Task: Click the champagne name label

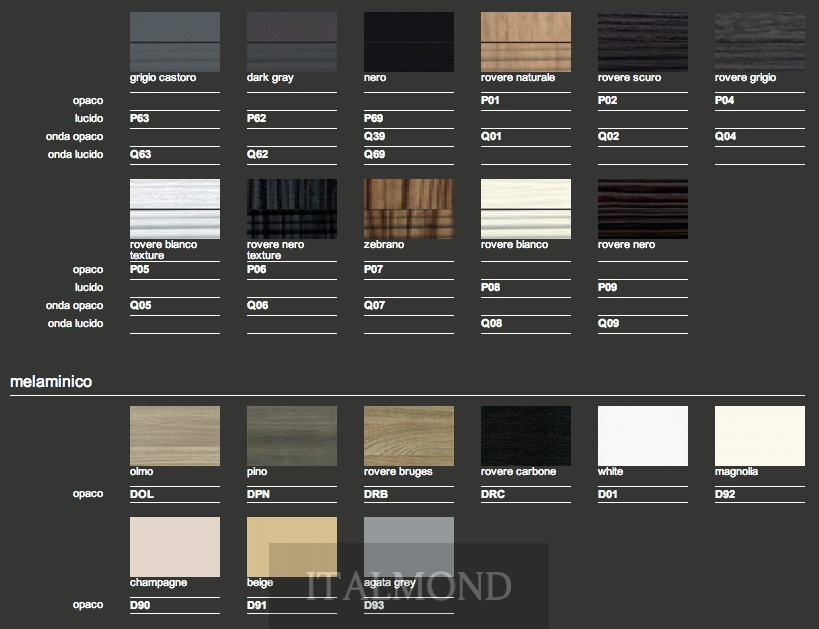Action: [158, 583]
